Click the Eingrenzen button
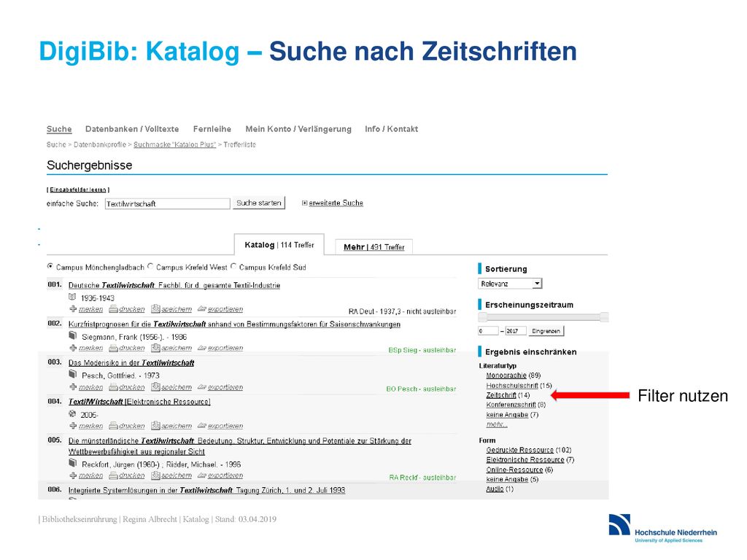The width and height of the screenshot is (747, 560). coord(546,331)
